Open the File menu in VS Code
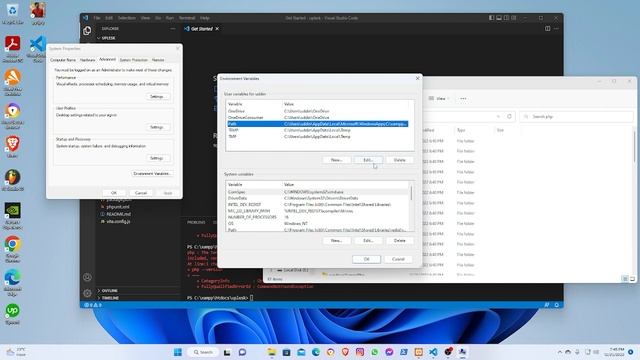 point(97,18)
